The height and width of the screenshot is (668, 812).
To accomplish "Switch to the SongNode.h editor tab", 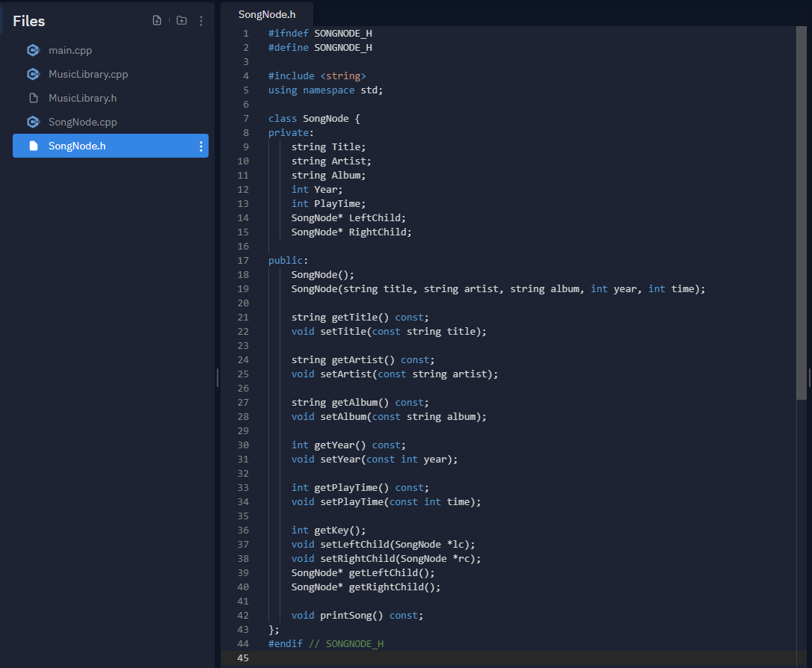I will 267,14.
